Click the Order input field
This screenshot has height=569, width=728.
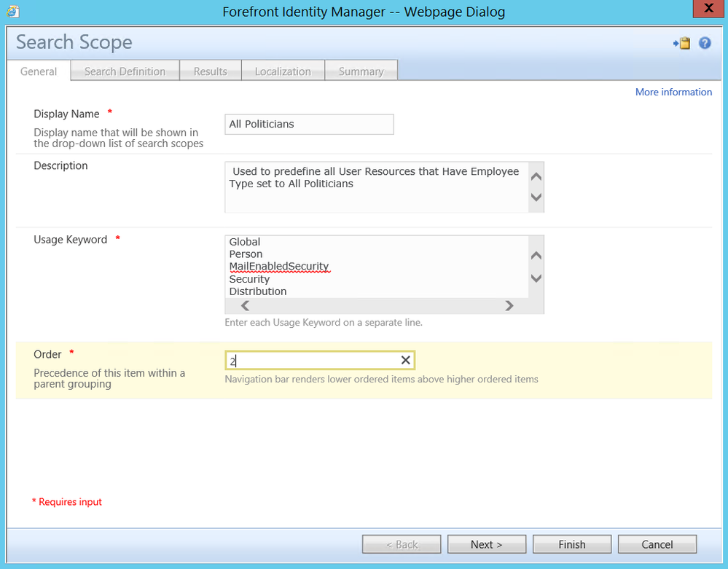click(x=319, y=360)
